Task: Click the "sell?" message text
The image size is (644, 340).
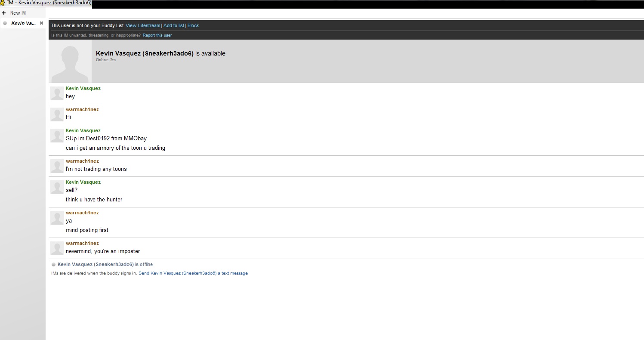Action: tap(71, 190)
